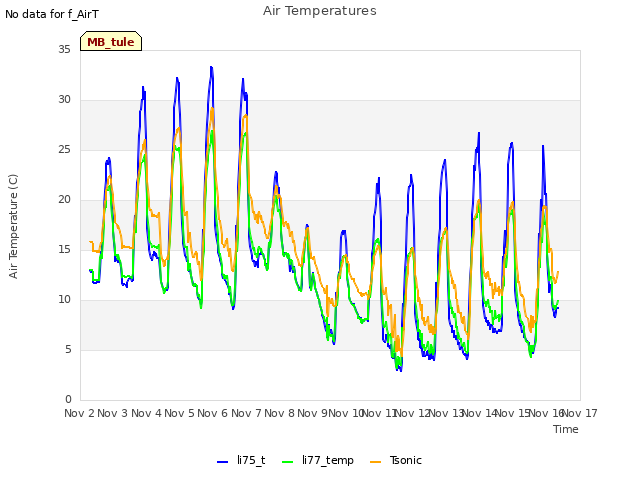Click the Nov 7 tick label

[x=246, y=413]
